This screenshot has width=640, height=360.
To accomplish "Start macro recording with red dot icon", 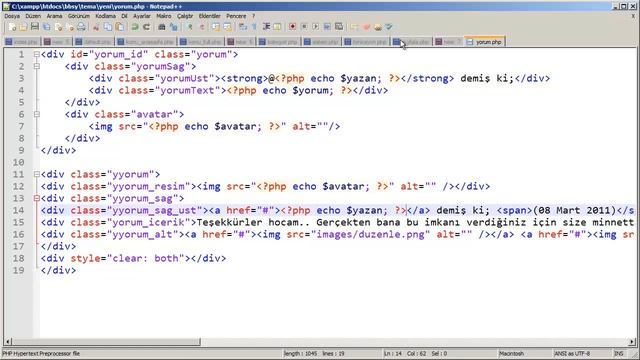I will (292, 27).
